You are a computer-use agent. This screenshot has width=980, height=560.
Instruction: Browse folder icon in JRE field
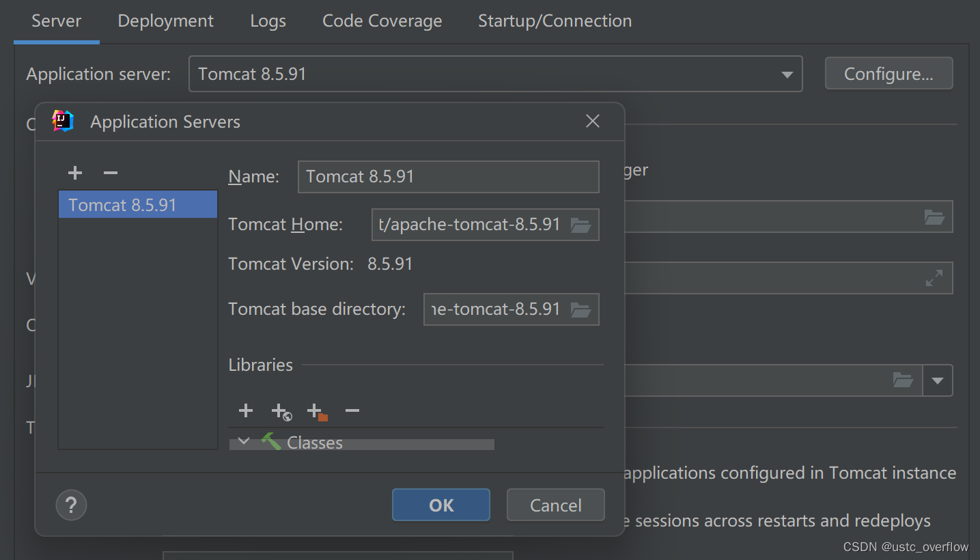point(903,380)
